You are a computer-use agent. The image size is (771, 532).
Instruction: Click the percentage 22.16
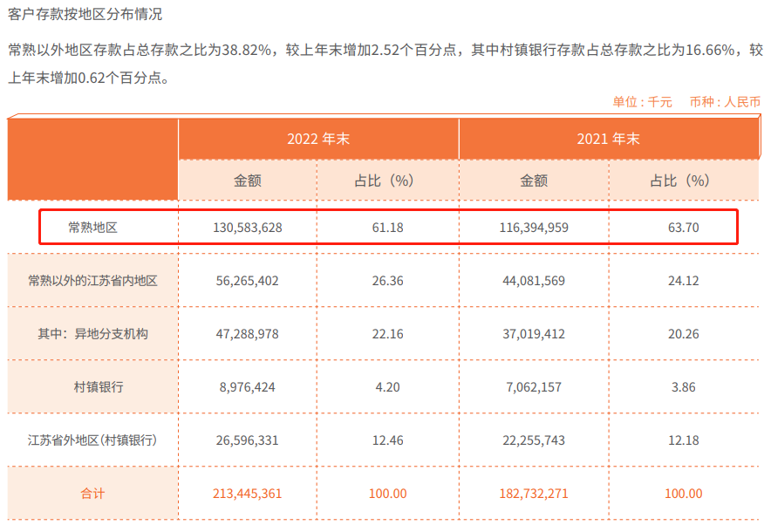point(387,334)
